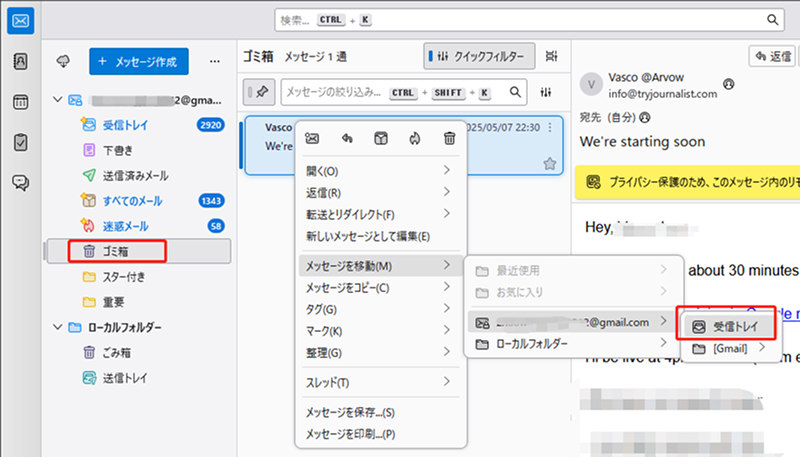
Task: Expand ローカルフォルダー in move submenu
Action: click(x=573, y=344)
